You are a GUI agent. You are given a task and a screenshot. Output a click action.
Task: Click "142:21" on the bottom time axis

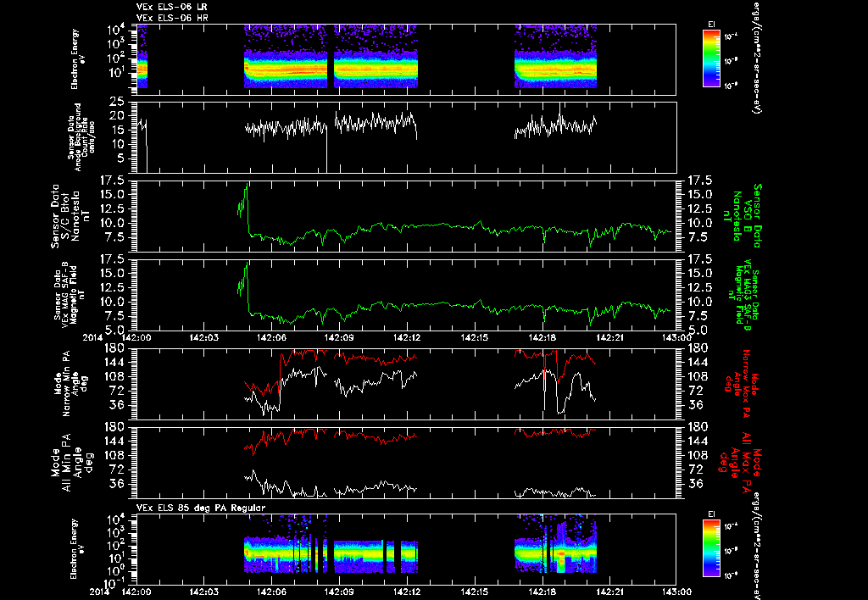click(610, 592)
